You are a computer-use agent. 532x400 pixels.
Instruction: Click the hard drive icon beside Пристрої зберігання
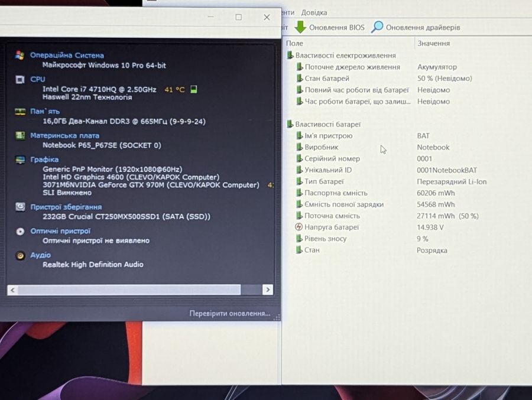coord(20,207)
